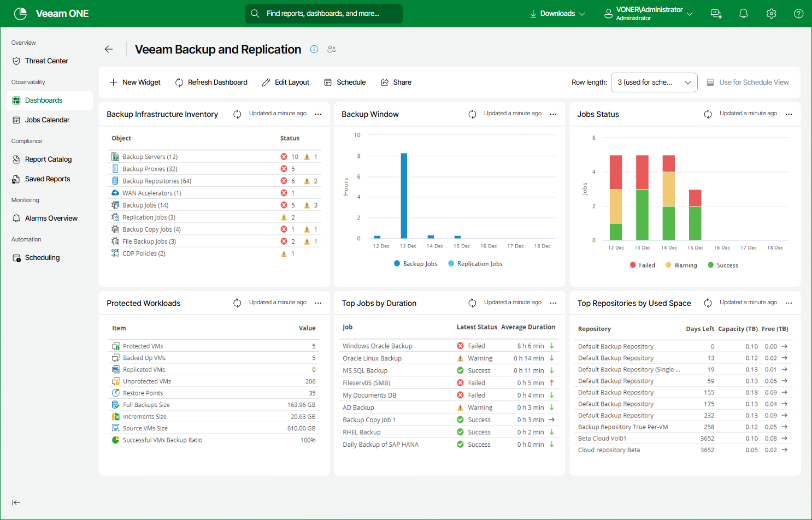
Task: Open Threat Center in sidebar
Action: point(50,61)
